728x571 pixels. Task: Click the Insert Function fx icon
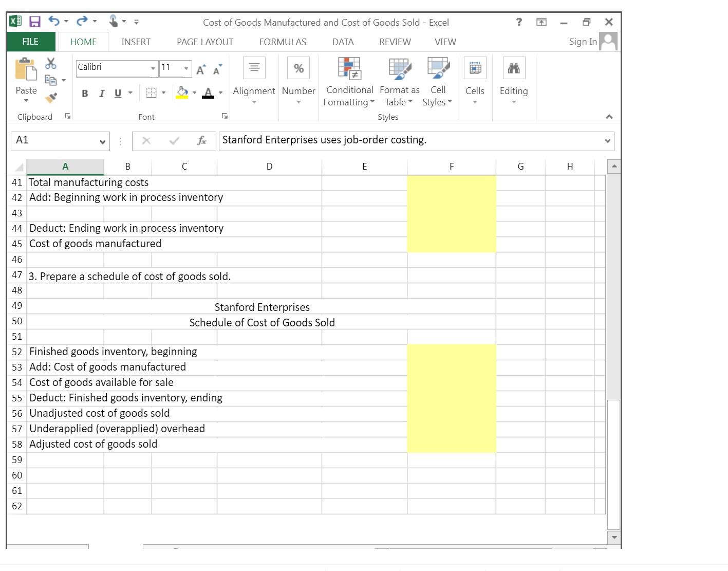pyautogui.click(x=202, y=141)
